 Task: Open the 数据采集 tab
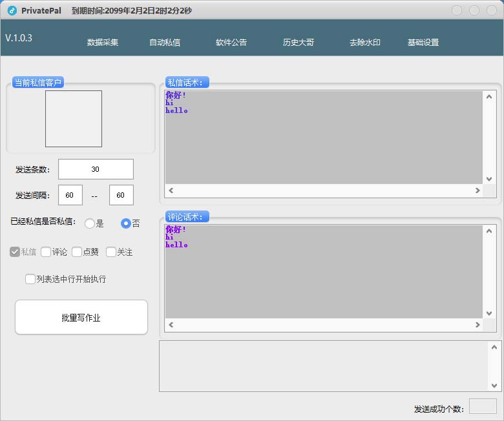(x=103, y=43)
